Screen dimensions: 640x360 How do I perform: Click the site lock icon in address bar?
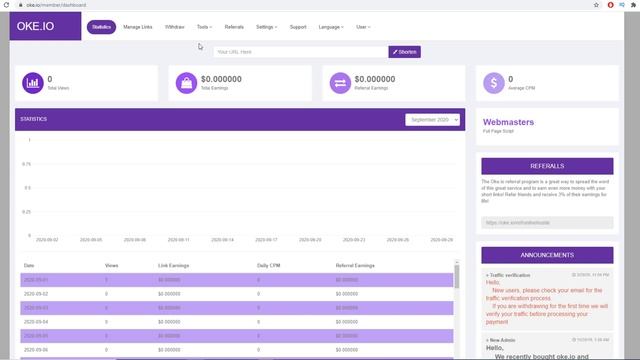(20, 5)
